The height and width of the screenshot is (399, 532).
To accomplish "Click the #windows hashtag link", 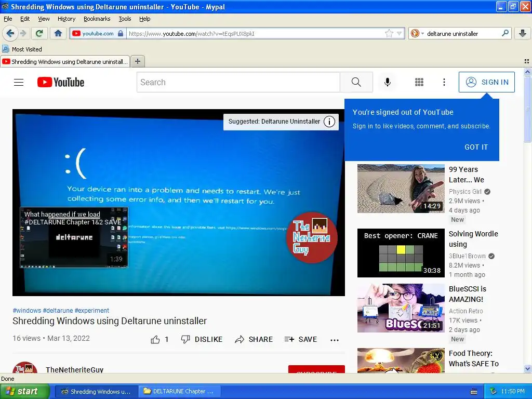I will (27, 311).
